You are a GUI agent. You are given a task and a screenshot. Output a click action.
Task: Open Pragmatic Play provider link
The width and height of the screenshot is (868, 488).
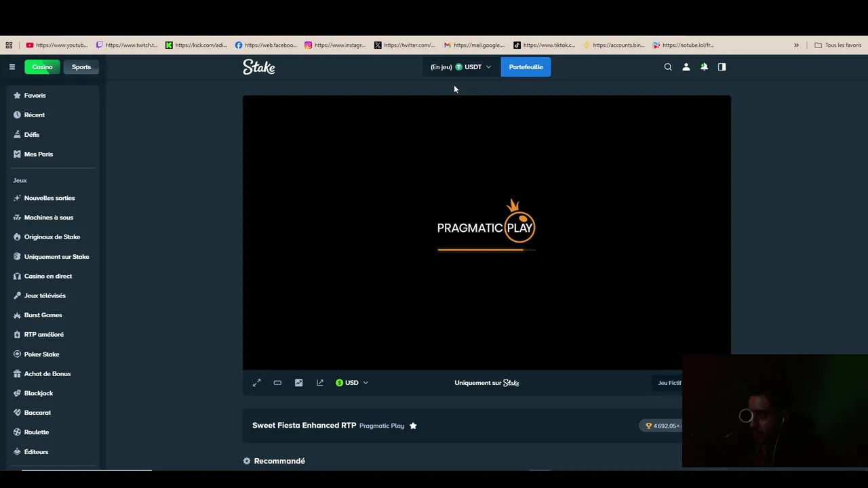tap(382, 426)
